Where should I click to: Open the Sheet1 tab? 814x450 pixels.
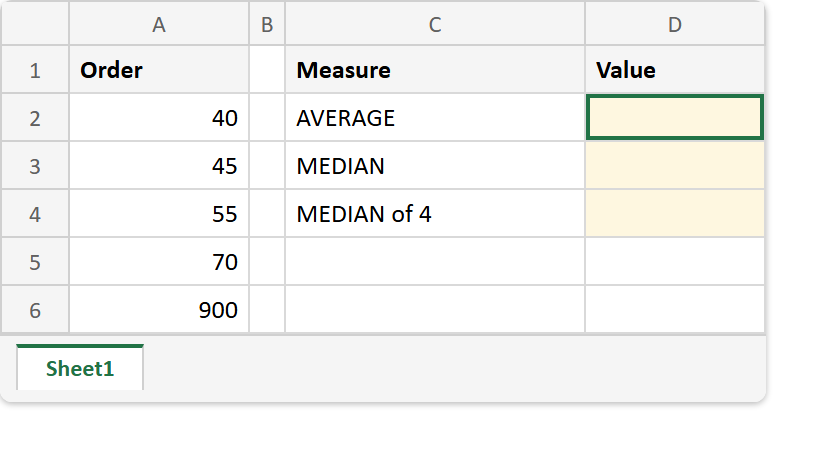[80, 368]
